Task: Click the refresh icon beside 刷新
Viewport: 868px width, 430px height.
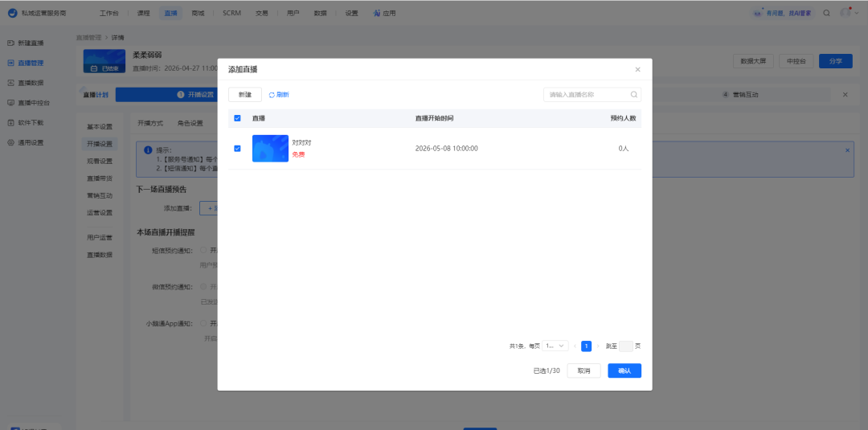Action: tap(272, 95)
